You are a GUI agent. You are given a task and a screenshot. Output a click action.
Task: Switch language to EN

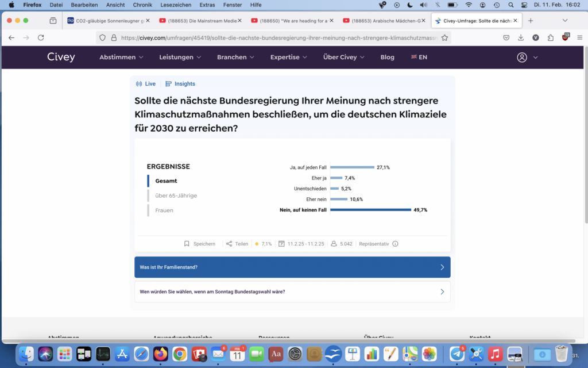(419, 57)
